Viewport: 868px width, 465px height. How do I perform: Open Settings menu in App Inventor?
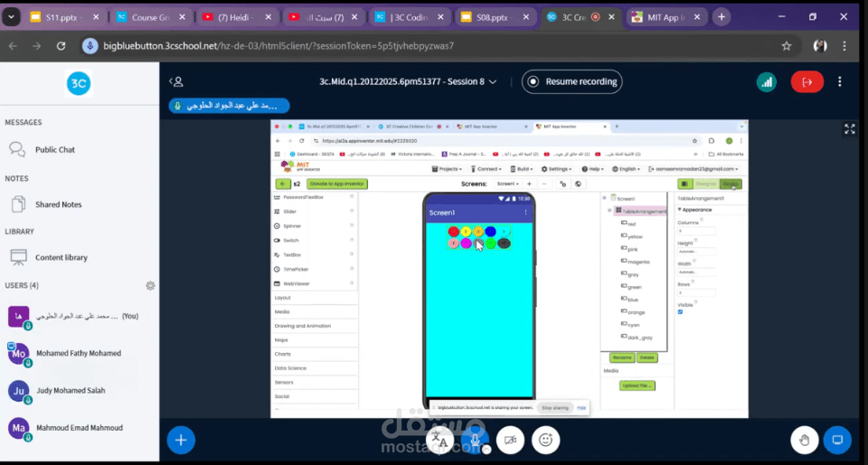click(x=557, y=169)
